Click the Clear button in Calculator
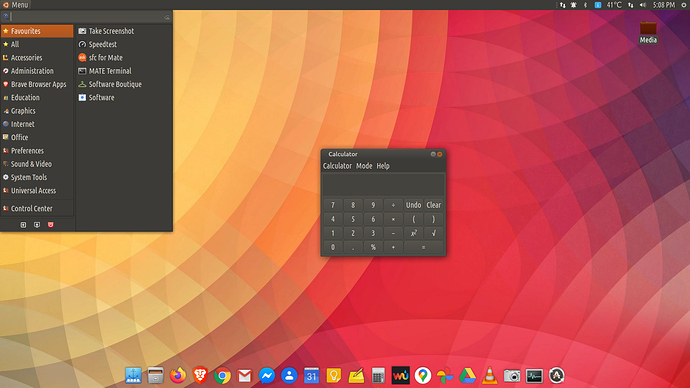The height and width of the screenshot is (388, 690). pyautogui.click(x=433, y=205)
